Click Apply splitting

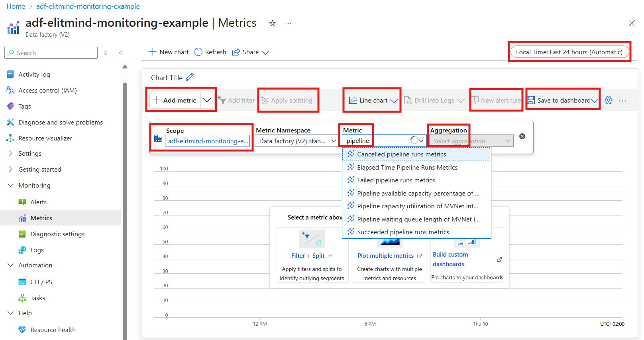point(287,101)
